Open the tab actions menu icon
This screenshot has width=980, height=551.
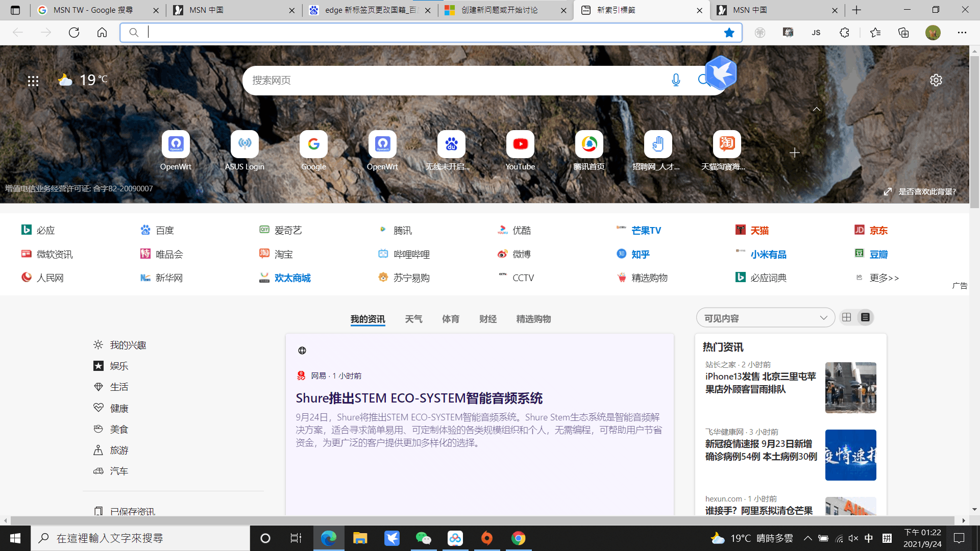coord(15,10)
